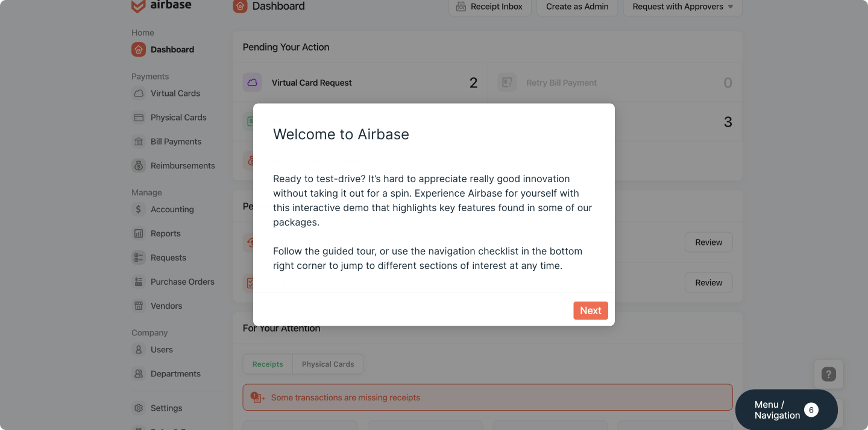Click the Requests sidebar label

point(168,258)
